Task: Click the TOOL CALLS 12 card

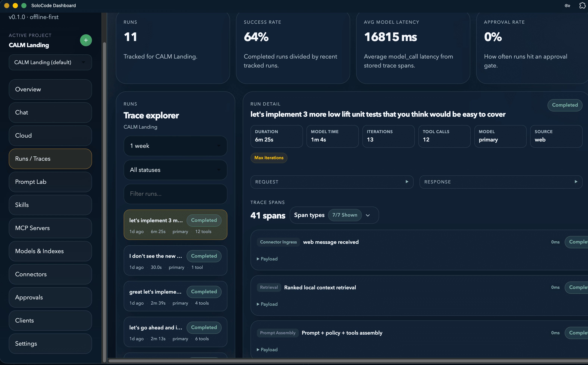Action: (444, 136)
